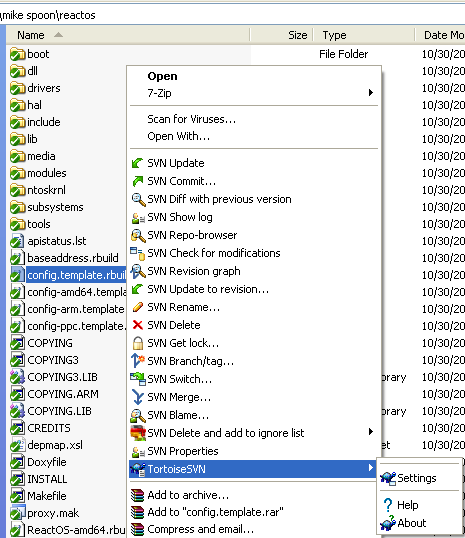Click the red X SVN Delete icon

click(138, 325)
